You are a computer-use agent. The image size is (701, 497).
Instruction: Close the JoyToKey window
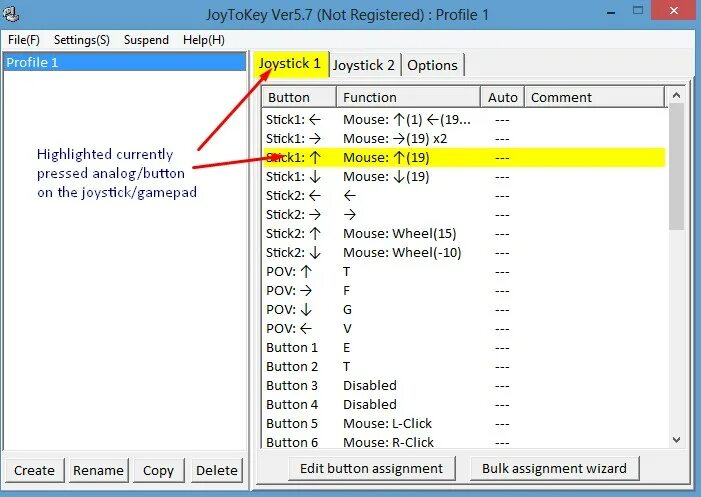[x=674, y=10]
